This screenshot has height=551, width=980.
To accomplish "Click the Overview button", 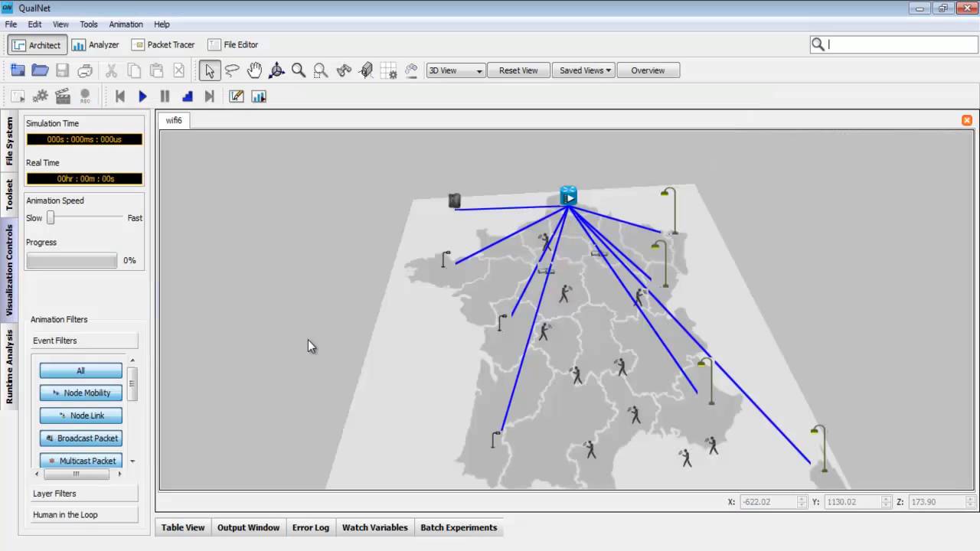I will (x=648, y=70).
